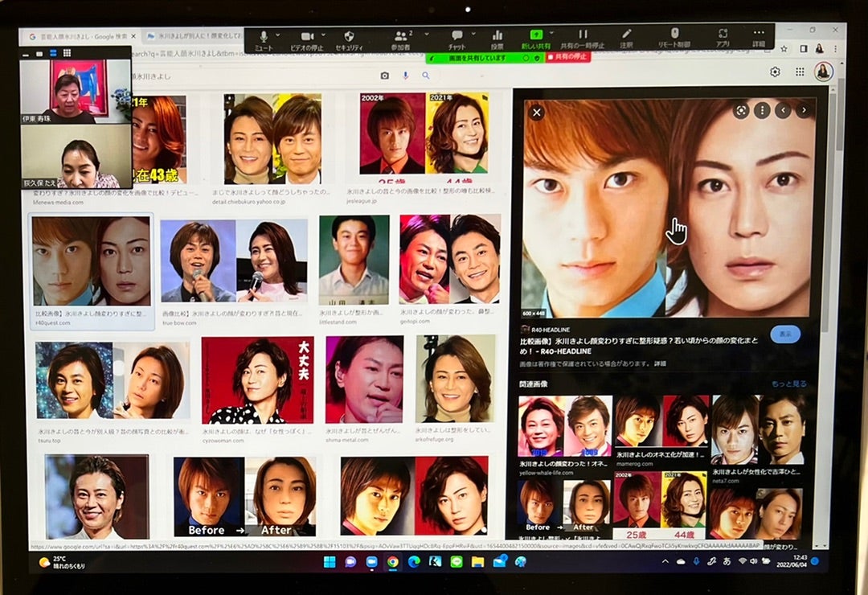Open the 参加者 (Participants) panel in Zoom

coord(399,35)
